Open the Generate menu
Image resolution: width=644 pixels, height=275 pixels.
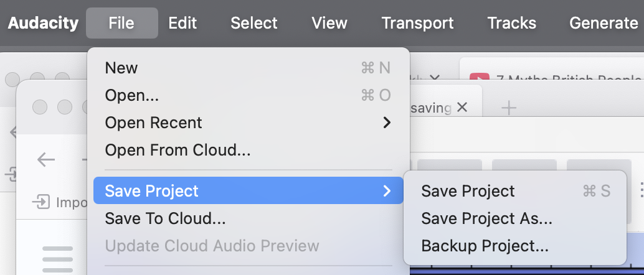click(604, 23)
